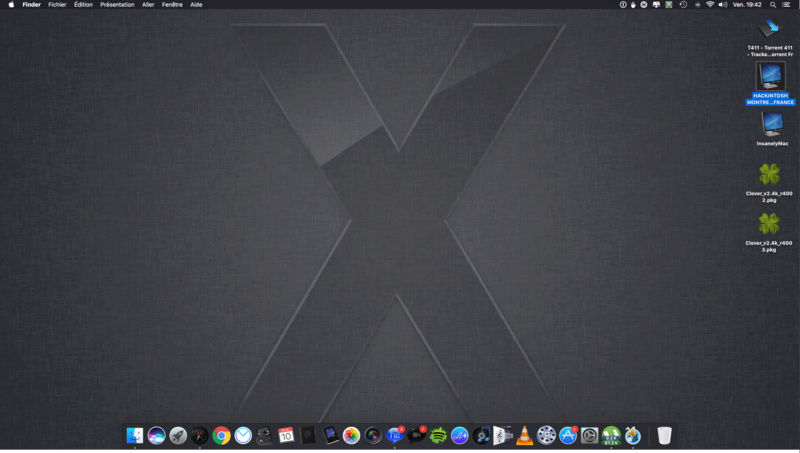800x453 pixels.
Task: Open the Fenêtre menu
Action: click(172, 5)
